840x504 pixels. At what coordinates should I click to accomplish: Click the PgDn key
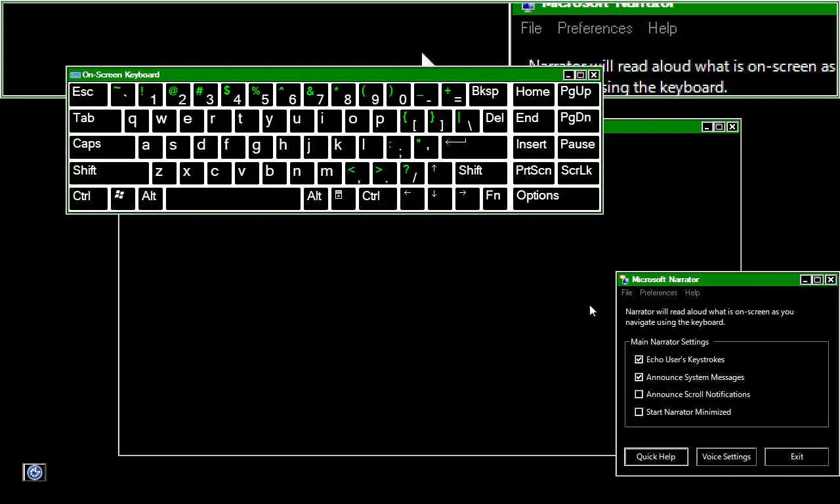pyautogui.click(x=578, y=121)
